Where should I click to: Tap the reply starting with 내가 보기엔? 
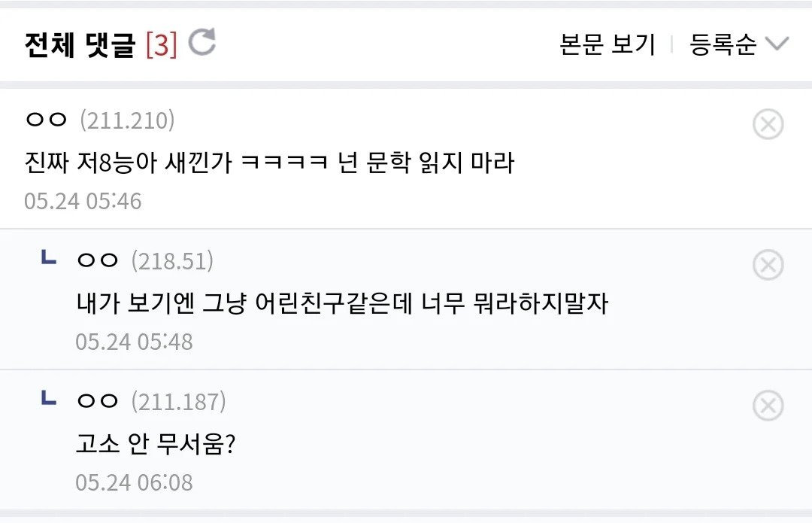click(341, 303)
